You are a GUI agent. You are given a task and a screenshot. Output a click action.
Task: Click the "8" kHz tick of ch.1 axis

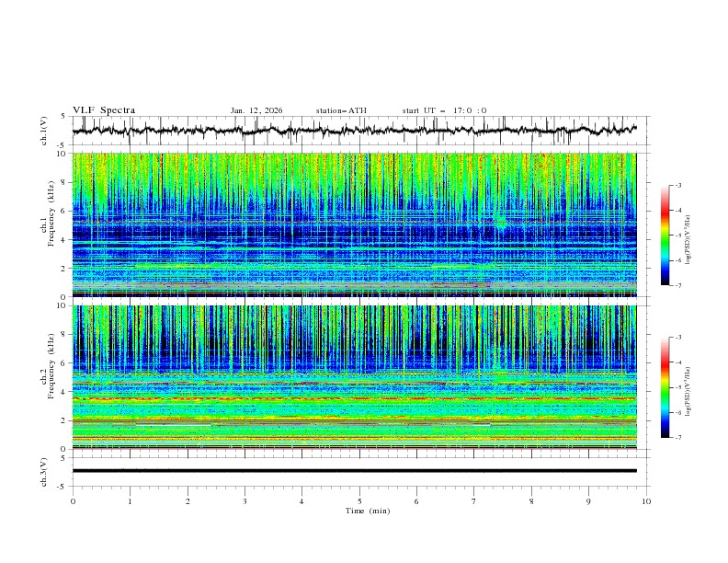[x=65, y=182]
